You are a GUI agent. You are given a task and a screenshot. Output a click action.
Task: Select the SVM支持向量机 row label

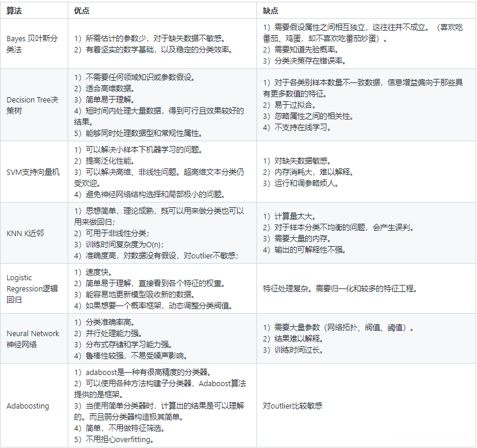tap(33, 171)
